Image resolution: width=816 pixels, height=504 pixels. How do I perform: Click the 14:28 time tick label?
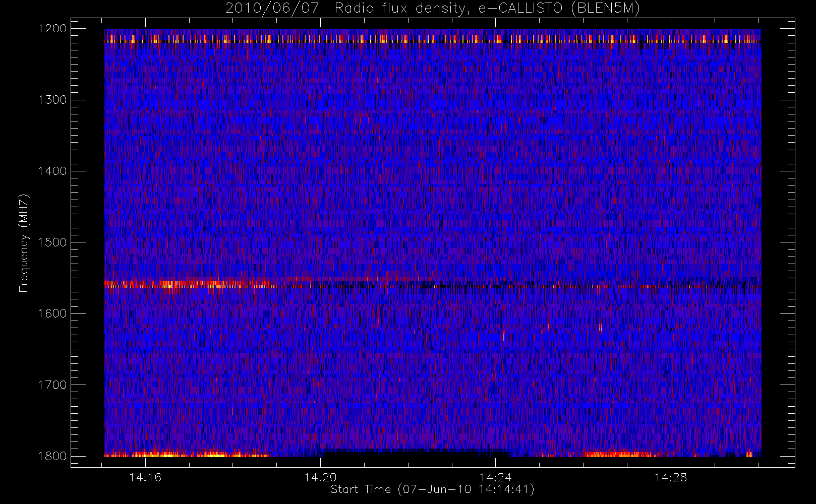click(671, 477)
